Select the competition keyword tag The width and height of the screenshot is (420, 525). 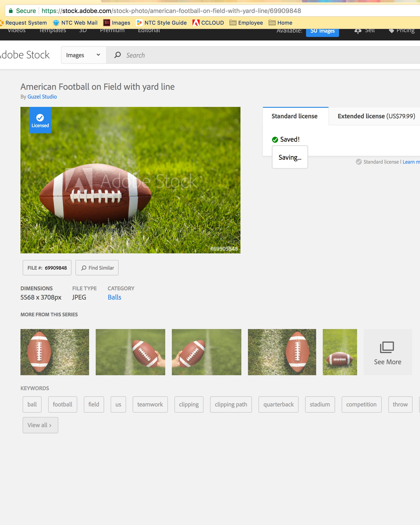[361, 404]
